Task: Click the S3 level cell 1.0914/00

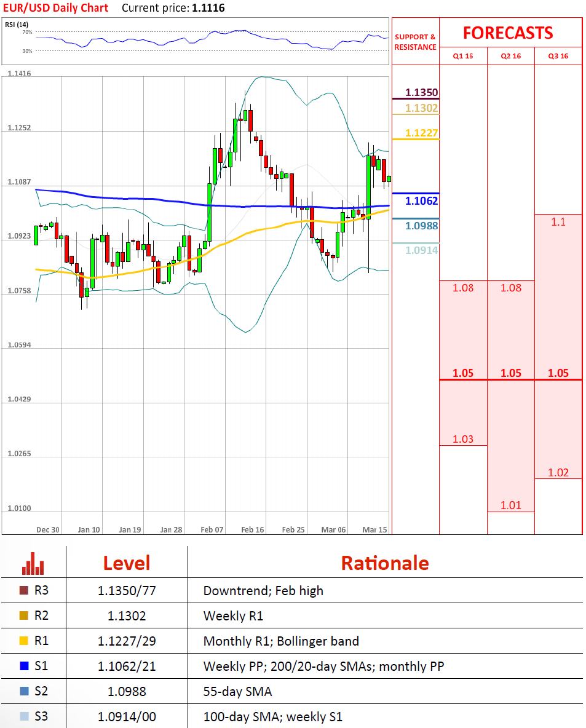Action: click(127, 716)
